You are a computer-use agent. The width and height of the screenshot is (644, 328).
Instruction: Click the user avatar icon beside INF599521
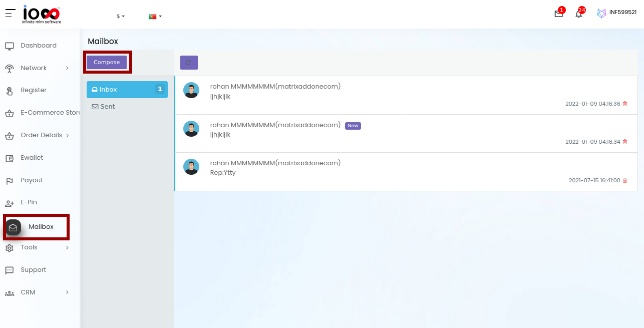click(601, 14)
